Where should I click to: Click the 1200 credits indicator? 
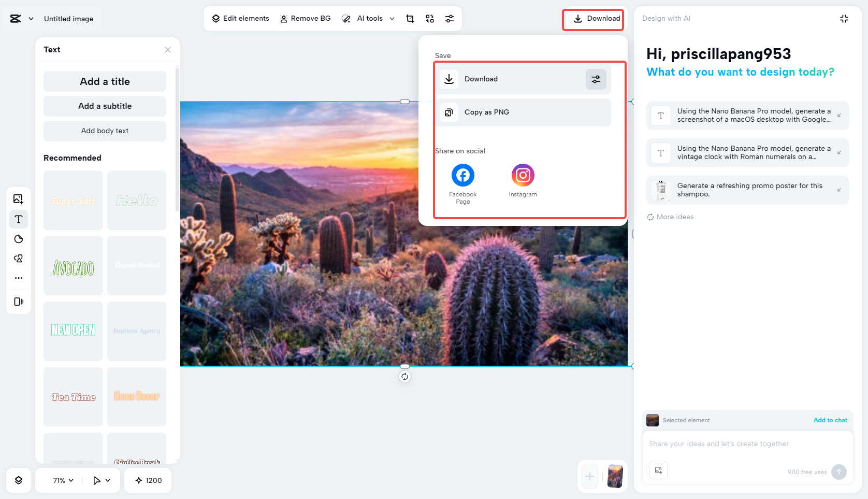tap(149, 480)
